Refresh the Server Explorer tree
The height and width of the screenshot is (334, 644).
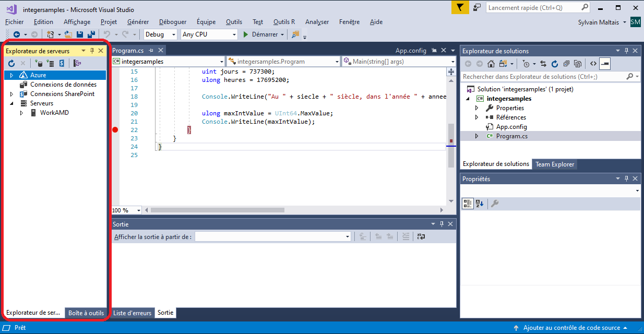tap(11, 63)
